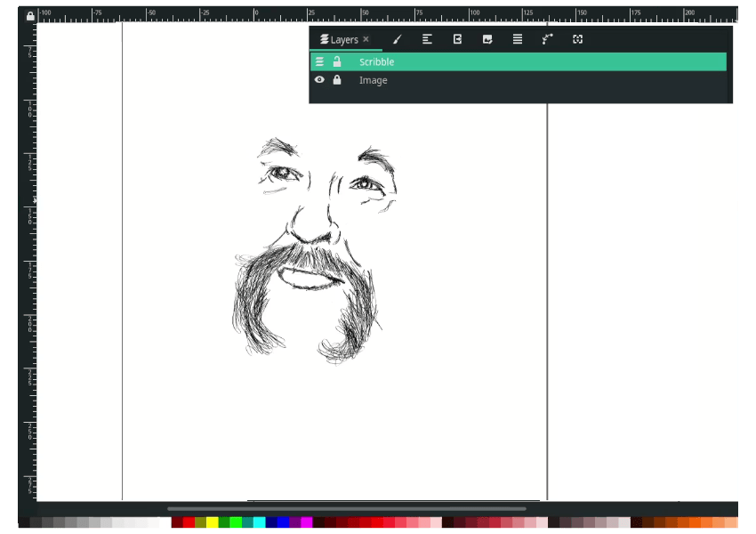756x534 pixels.
Task: Pick the white swatch in the palette
Action: 165,522
